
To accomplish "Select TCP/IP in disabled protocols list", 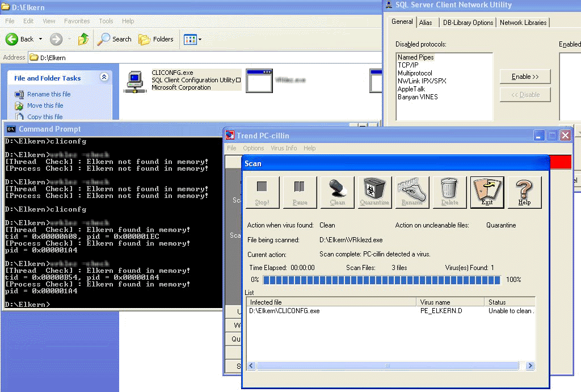I will pyautogui.click(x=407, y=65).
